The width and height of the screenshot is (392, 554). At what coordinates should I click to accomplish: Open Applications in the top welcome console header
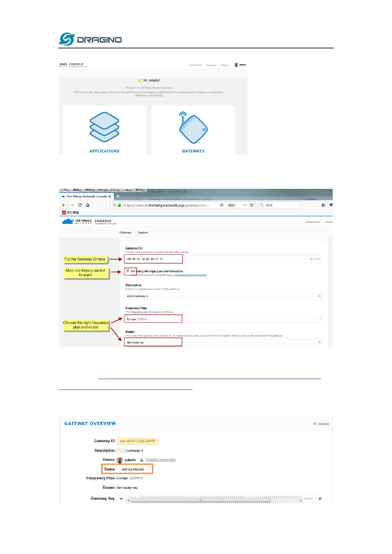click(196, 65)
